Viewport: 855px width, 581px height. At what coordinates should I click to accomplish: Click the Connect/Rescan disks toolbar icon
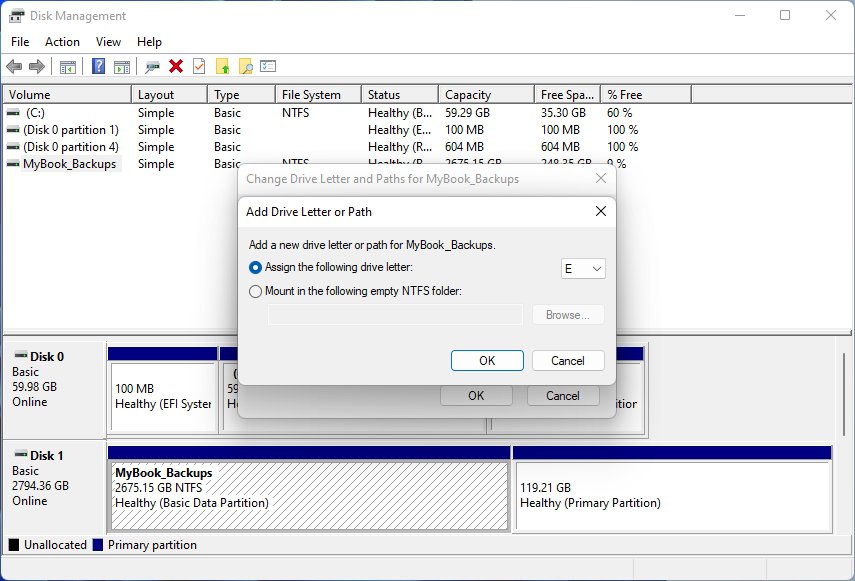[x=152, y=67]
